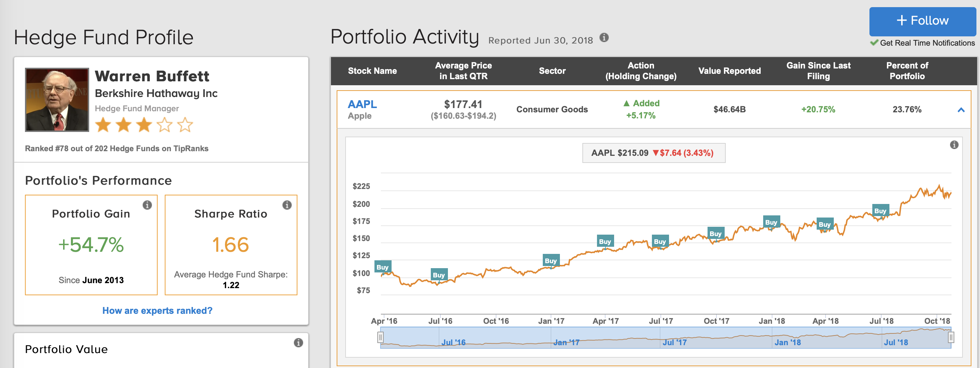
Task: Click the 23.76% portfolio percent cell
Action: [x=907, y=109]
